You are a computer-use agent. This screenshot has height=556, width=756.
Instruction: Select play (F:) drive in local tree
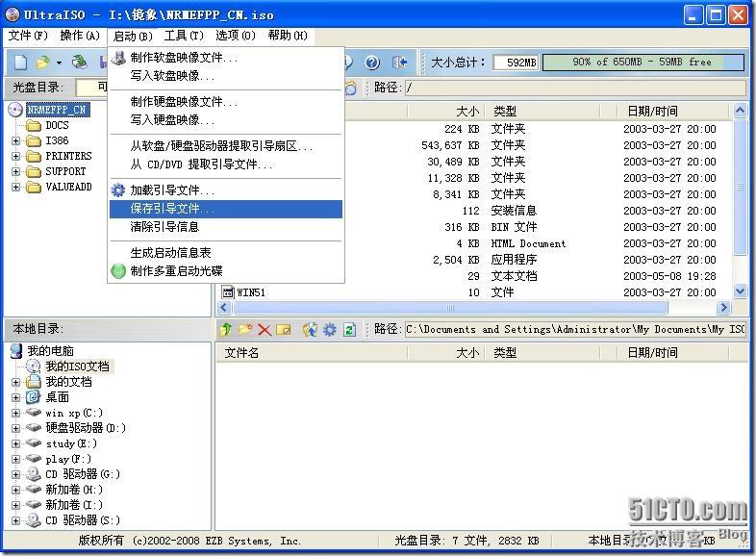tap(68, 459)
